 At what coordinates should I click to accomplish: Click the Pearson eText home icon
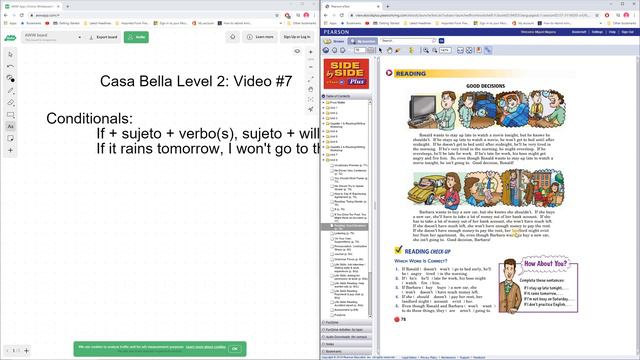[x=326, y=50]
